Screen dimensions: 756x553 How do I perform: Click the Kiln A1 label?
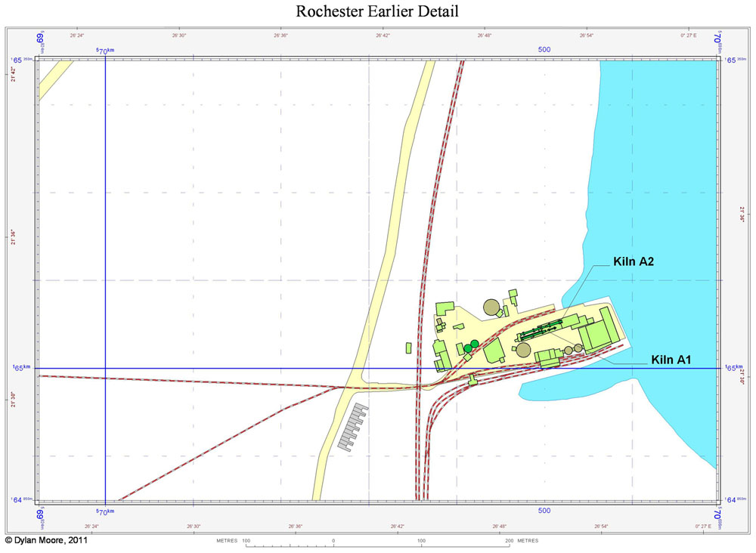point(671,360)
